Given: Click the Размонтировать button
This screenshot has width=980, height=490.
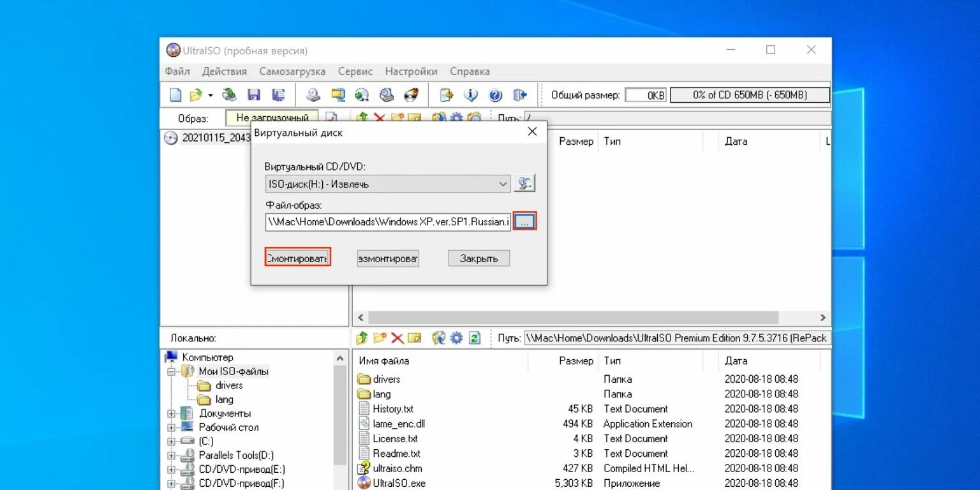Looking at the screenshot, I should [x=388, y=258].
